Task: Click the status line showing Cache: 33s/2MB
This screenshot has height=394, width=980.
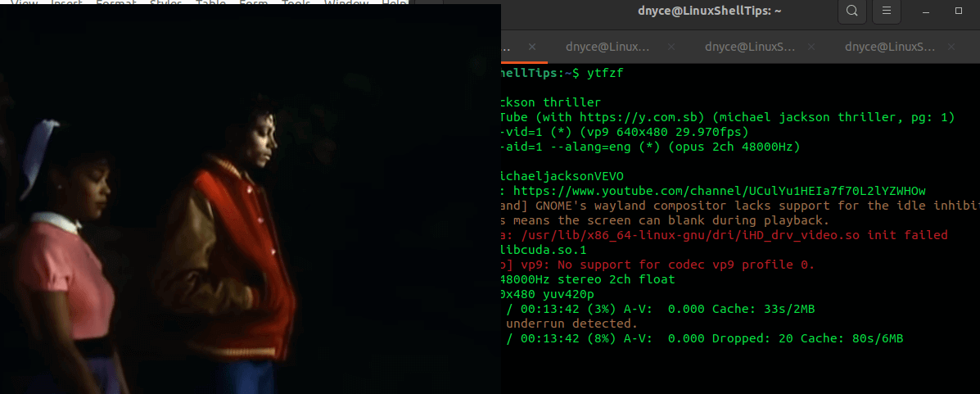Action: pos(660,309)
